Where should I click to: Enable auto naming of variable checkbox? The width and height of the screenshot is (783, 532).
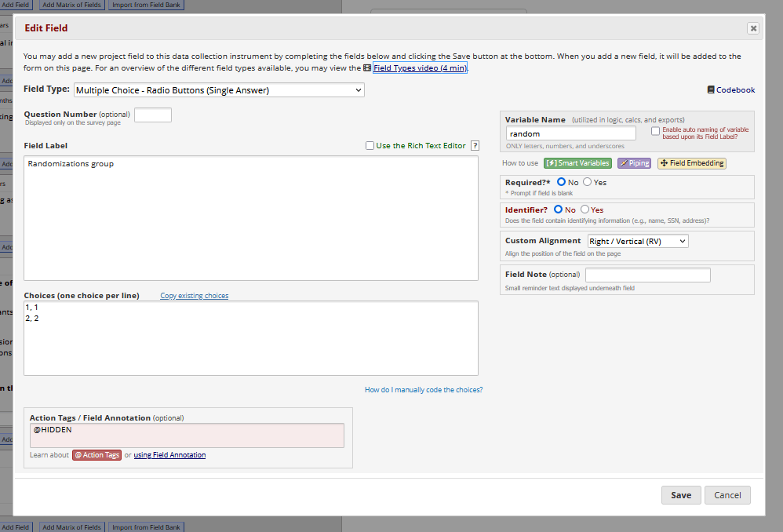point(656,132)
